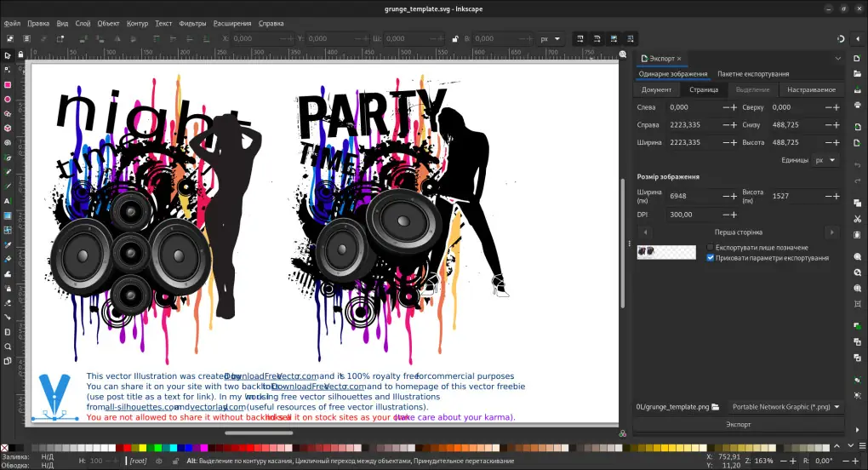Select the Node editing tool
Image resolution: width=868 pixels, height=470 pixels.
8,70
